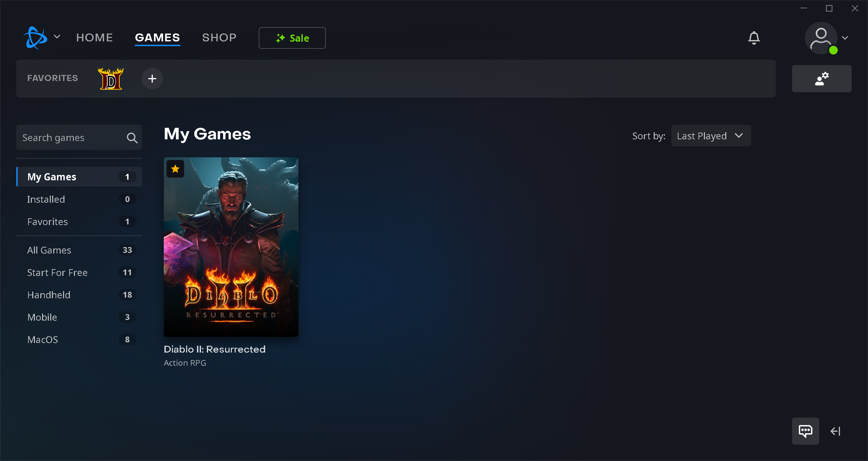Image resolution: width=868 pixels, height=461 pixels.
Task: Open the social settings friends icon
Action: pos(822,79)
